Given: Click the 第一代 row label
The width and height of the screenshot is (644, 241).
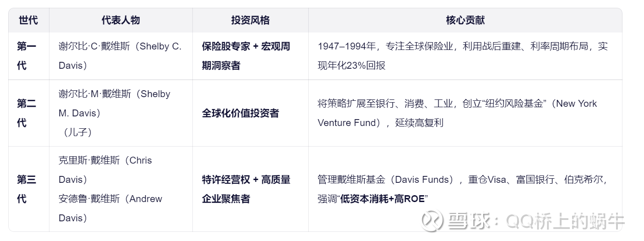Looking at the screenshot, I should 27,56.
